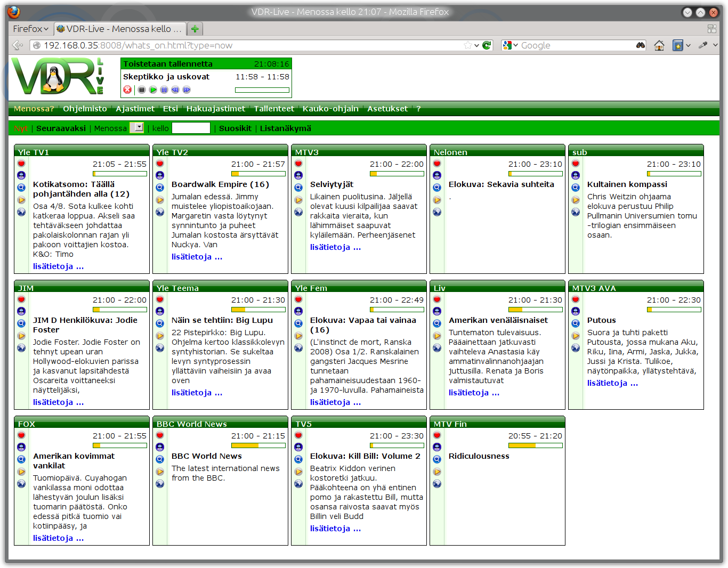Click the BBC World News progress bar
This screenshot has height=568, width=728.
pos(258,445)
